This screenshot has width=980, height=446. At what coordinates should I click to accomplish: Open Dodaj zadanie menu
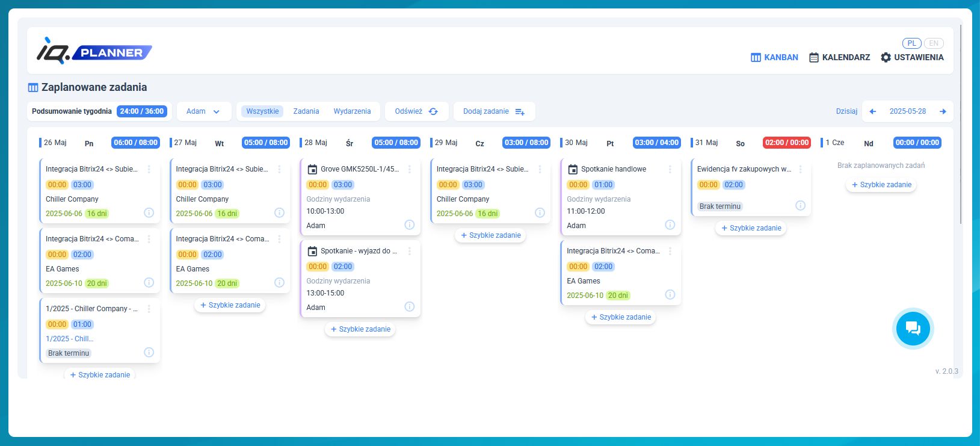(493, 111)
